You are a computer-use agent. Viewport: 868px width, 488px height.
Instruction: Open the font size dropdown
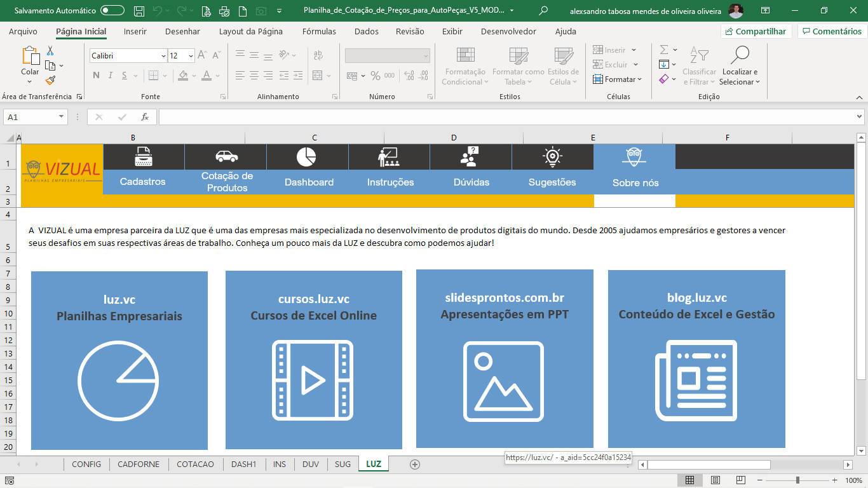pos(190,56)
